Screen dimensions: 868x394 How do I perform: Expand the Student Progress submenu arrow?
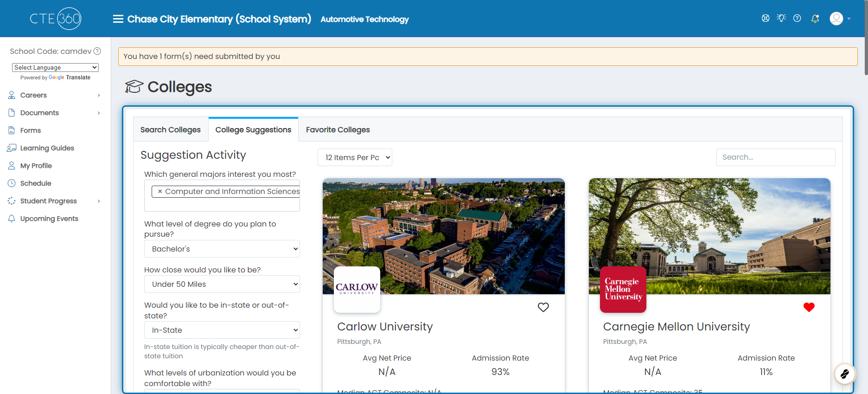click(99, 201)
